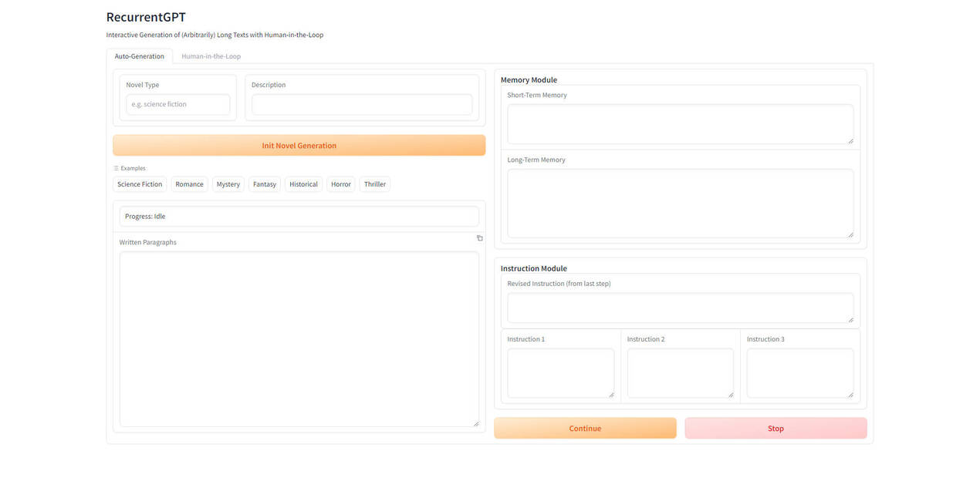The width and height of the screenshot is (980, 478).
Task: Pick the Horror example
Action: click(x=341, y=184)
